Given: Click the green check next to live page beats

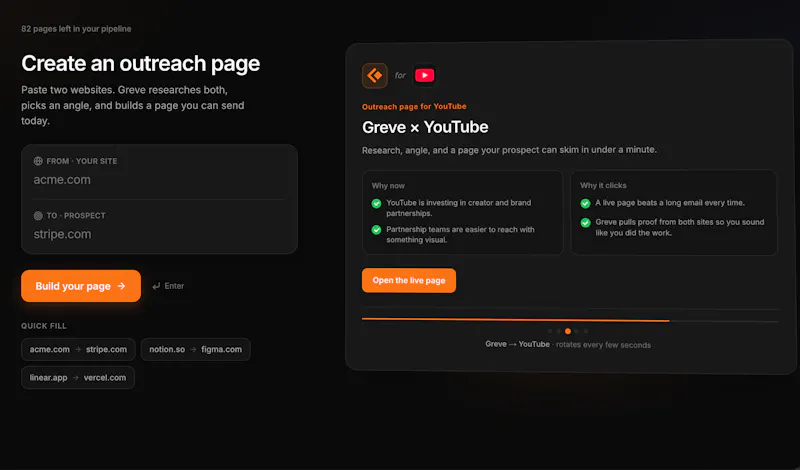Looking at the screenshot, I should (585, 204).
